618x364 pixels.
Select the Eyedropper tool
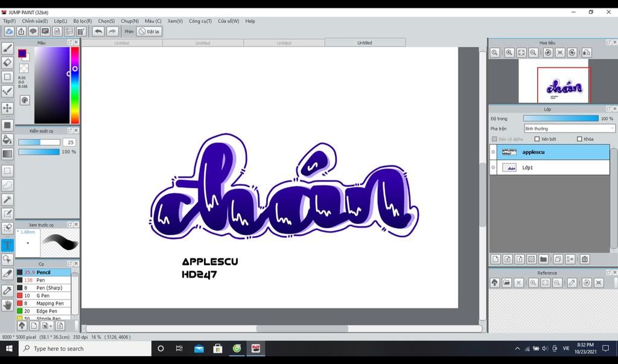coord(7,290)
